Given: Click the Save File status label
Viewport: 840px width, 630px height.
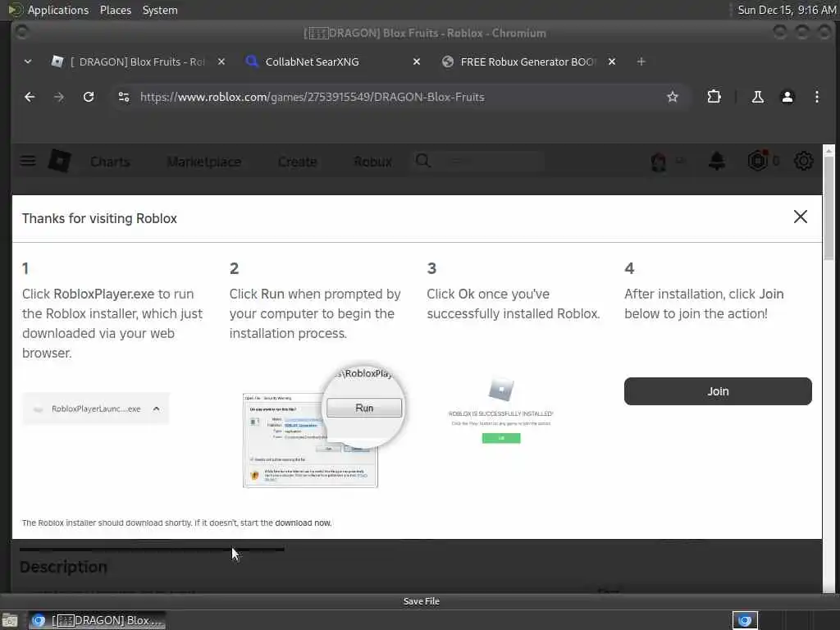Looking at the screenshot, I should (x=421, y=601).
